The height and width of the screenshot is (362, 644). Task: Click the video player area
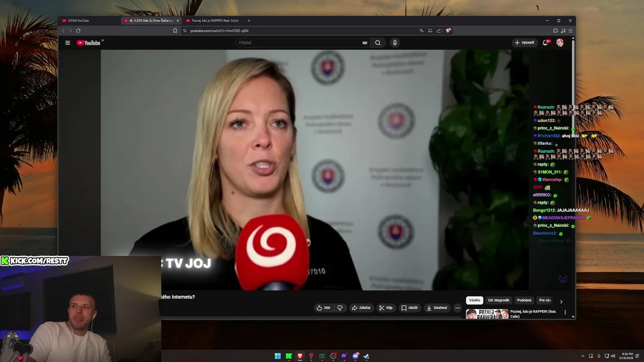(x=315, y=170)
